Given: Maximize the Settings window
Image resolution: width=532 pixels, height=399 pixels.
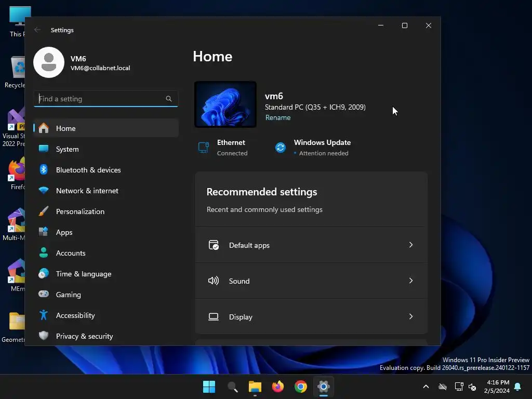Looking at the screenshot, I should click(404, 25).
